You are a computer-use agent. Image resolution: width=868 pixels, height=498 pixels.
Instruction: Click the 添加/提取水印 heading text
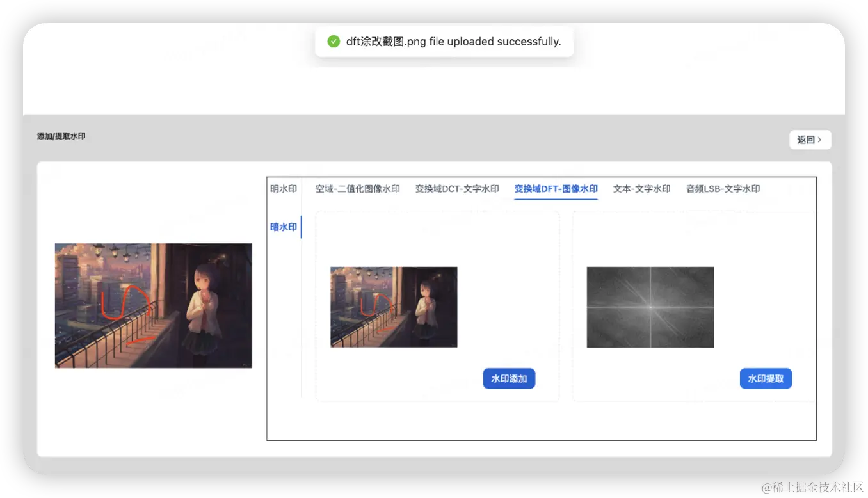[61, 136]
